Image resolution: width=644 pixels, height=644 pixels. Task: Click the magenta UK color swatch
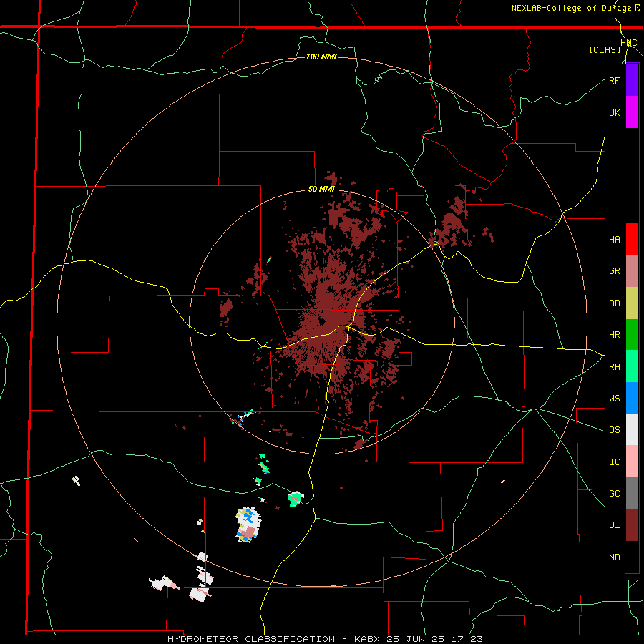[x=632, y=112]
